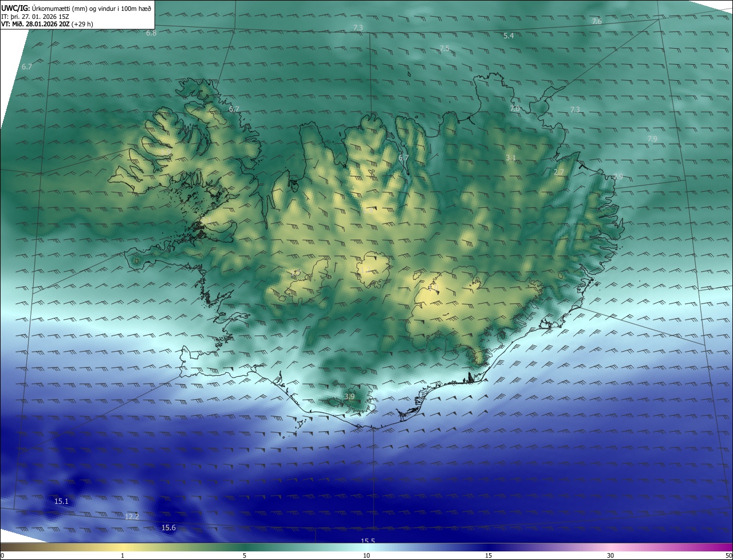The width and height of the screenshot is (733, 560).
Task: Click the 12.2 value label
Action: [x=132, y=516]
